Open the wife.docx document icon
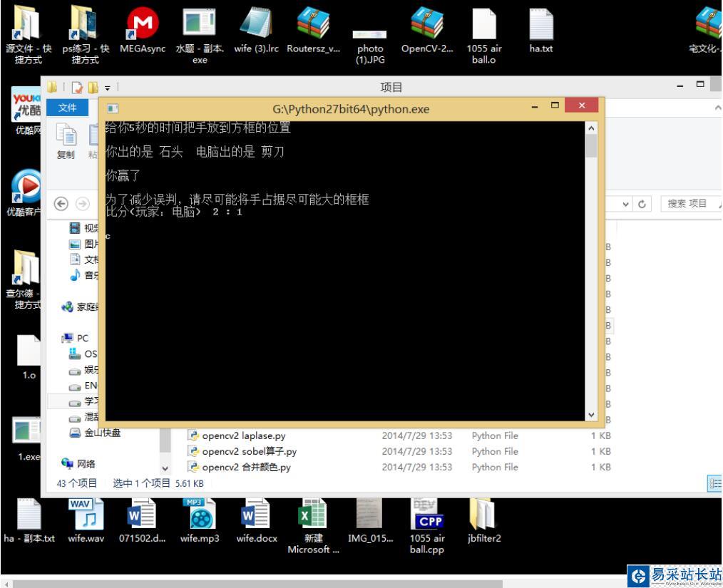The width and height of the screenshot is (723, 588). coord(256,514)
